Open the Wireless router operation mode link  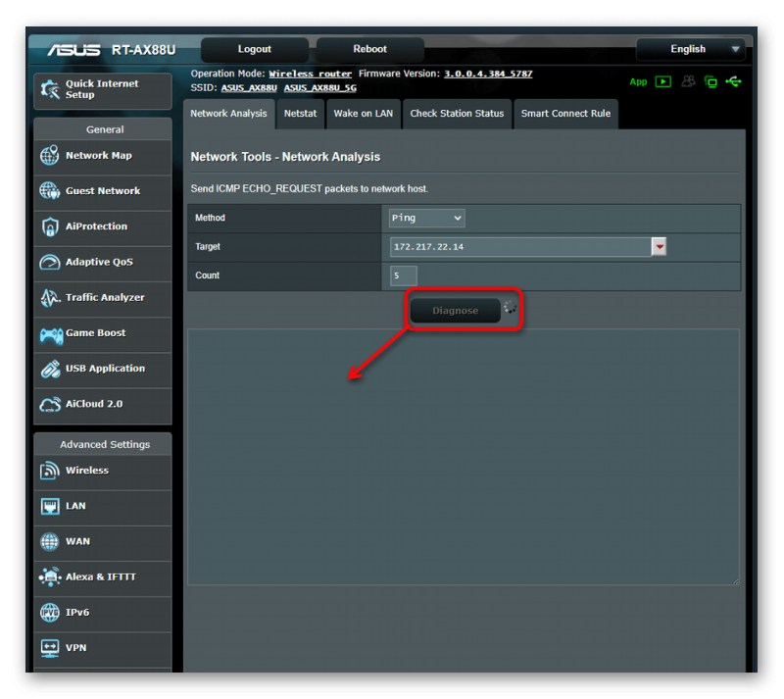click(x=310, y=75)
